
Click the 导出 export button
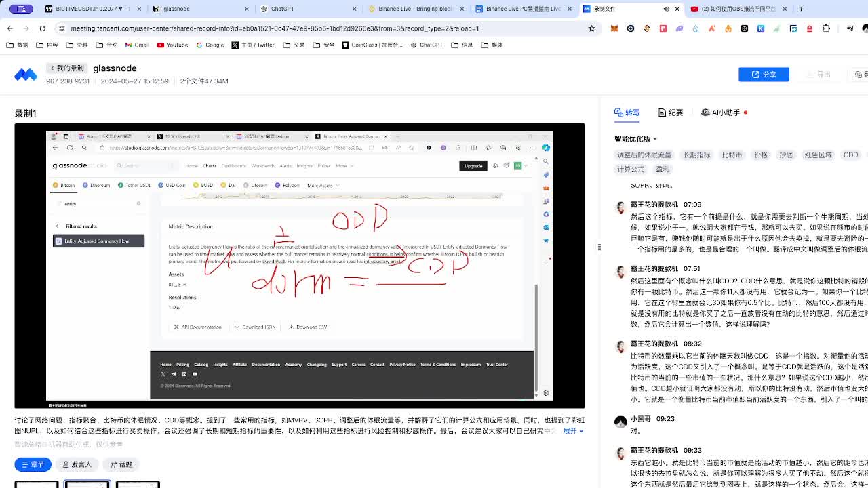tap(819, 75)
